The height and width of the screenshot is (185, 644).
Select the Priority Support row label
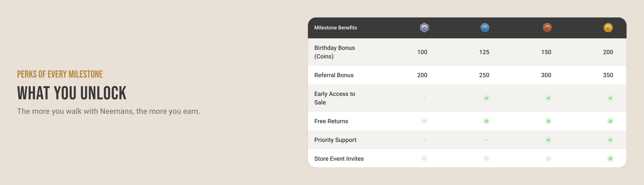coord(335,140)
